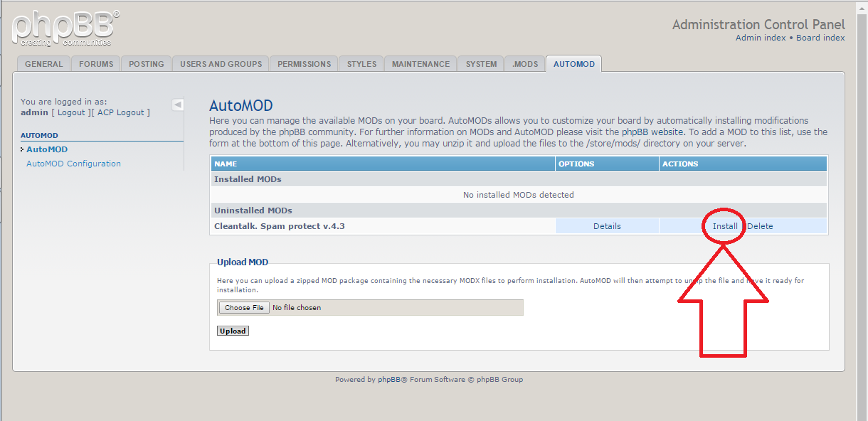Select the MAINTENANCE tab
Image resolution: width=868 pixels, height=421 pixels.
pyautogui.click(x=420, y=63)
